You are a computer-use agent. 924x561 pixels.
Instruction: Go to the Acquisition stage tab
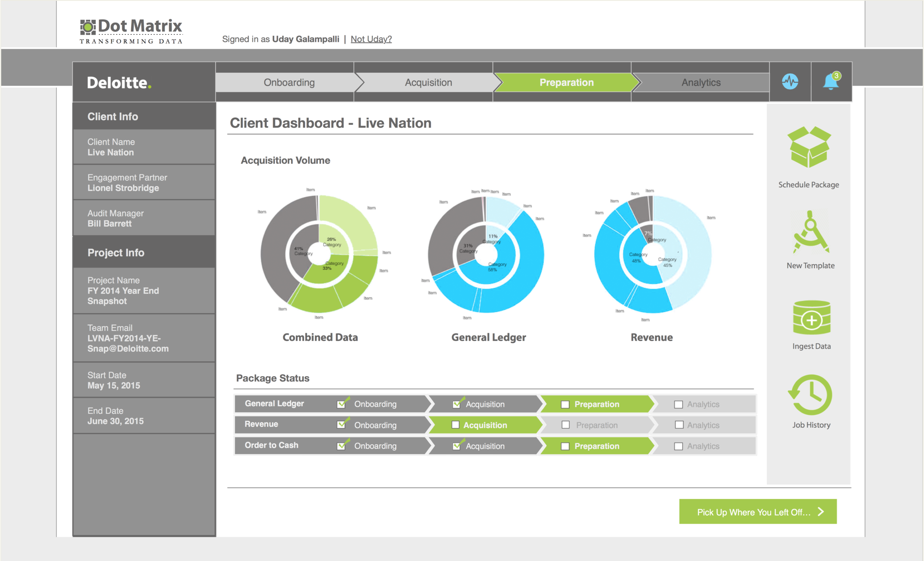pyautogui.click(x=428, y=82)
